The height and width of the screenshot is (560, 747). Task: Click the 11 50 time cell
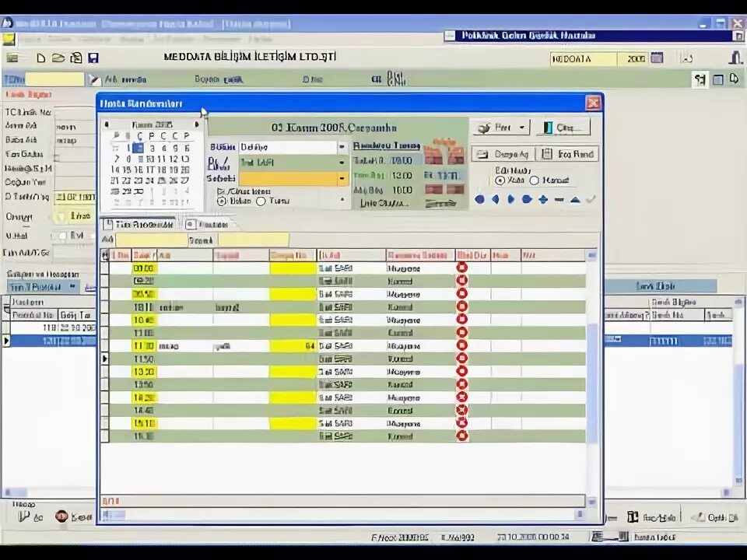coord(144,359)
